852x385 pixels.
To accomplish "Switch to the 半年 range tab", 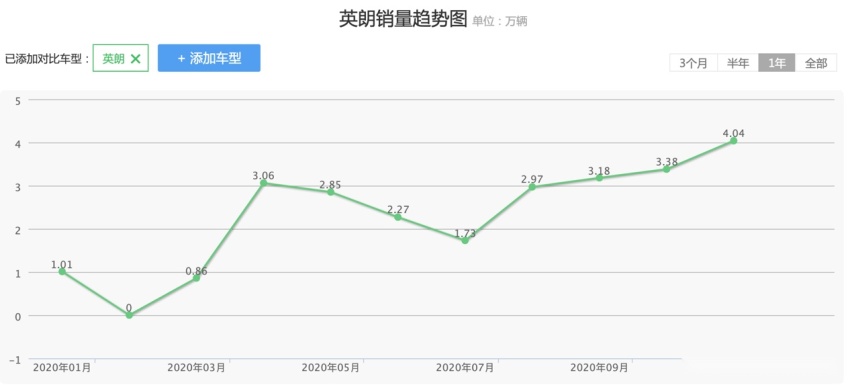I will coord(738,63).
